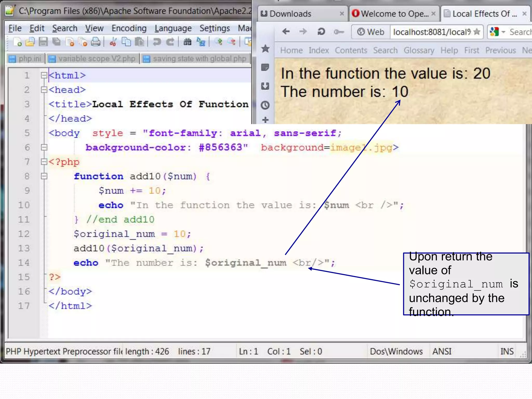532x399 pixels.
Task: Open the Edit menu in Notepad++
Action: point(37,28)
